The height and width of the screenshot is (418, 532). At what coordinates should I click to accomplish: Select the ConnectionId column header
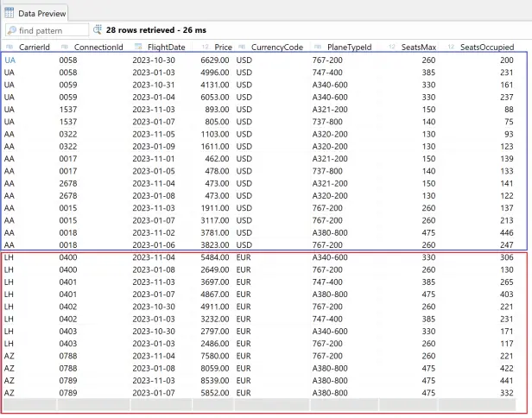tap(98, 47)
